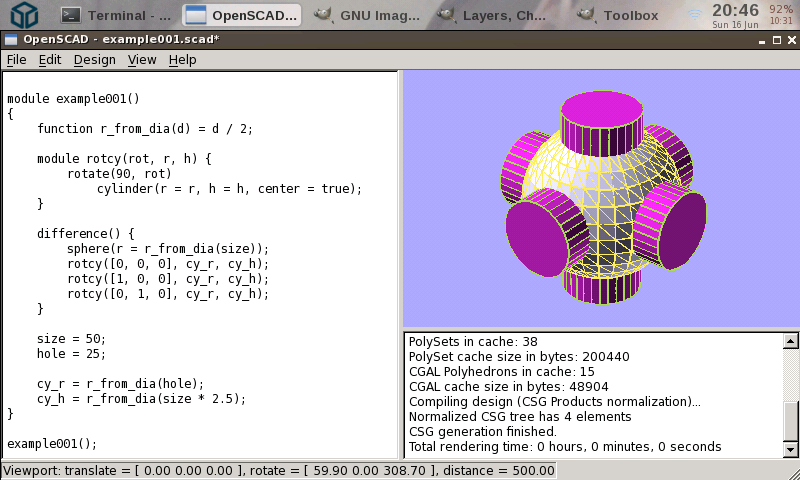Open the Toolbox taskbar window

(620, 15)
